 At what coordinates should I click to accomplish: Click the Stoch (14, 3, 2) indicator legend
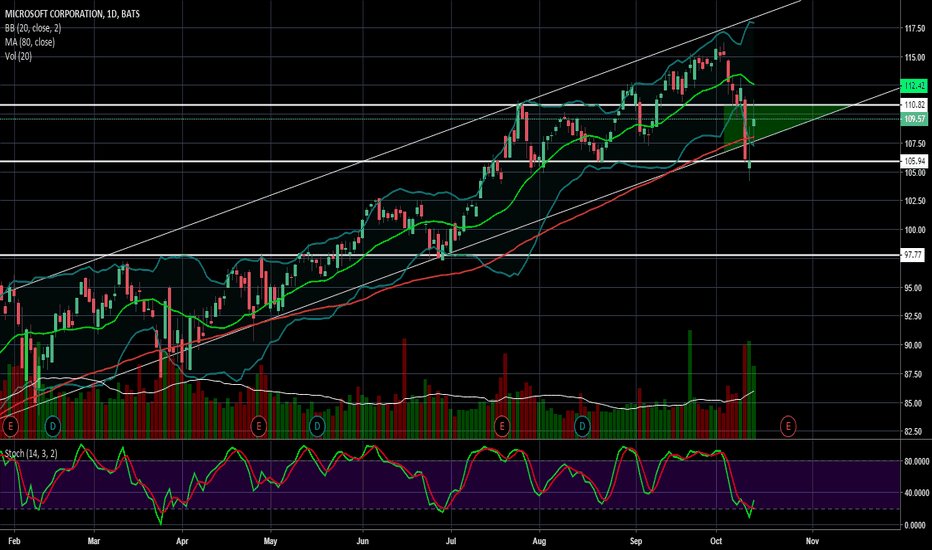[31, 453]
